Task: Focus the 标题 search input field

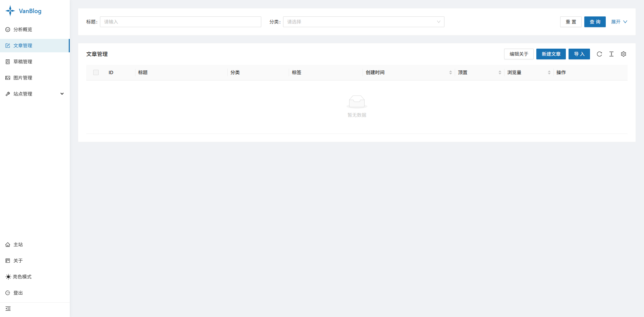Action: point(180,22)
